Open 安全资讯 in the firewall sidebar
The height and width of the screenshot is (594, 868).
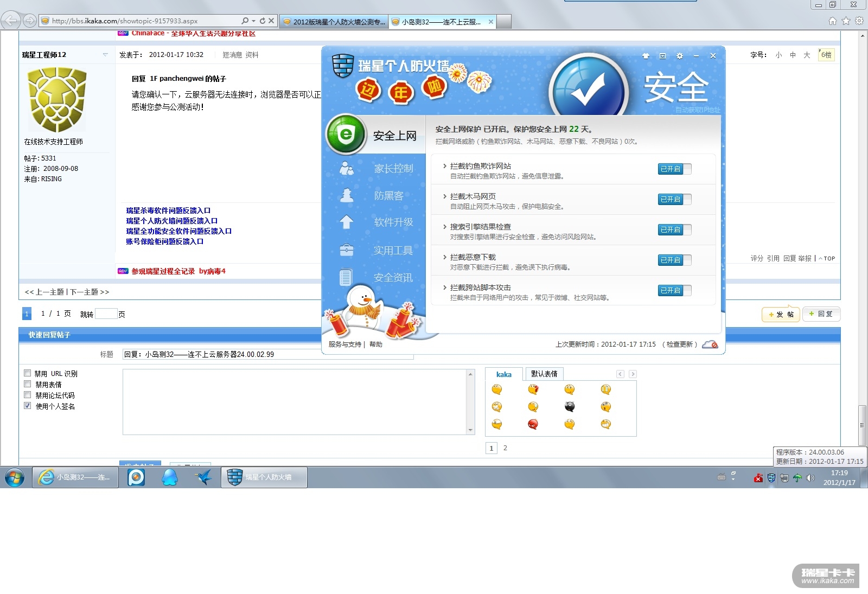(376, 278)
